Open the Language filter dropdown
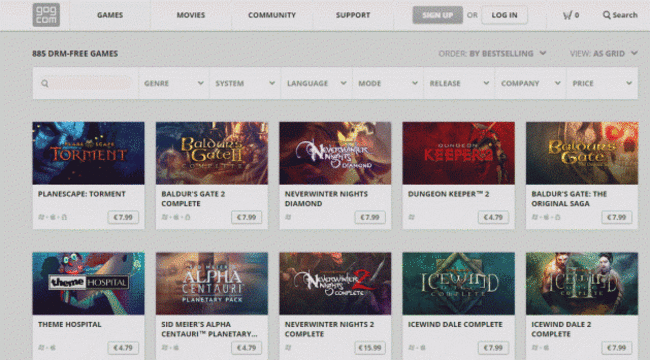The height and width of the screenshot is (360, 650). pos(317,83)
